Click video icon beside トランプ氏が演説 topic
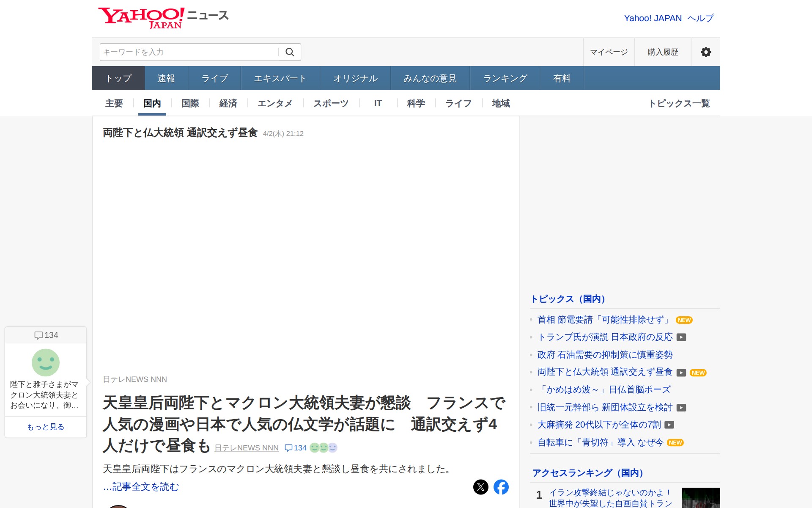812x508 pixels. (681, 337)
